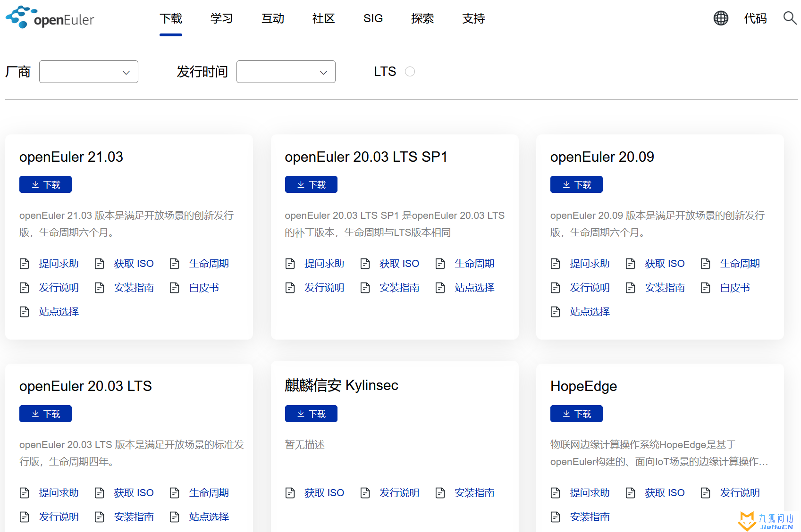
Task: Click document icon beside 站点选择 in 20.03 LTS SP1
Action: pos(440,288)
